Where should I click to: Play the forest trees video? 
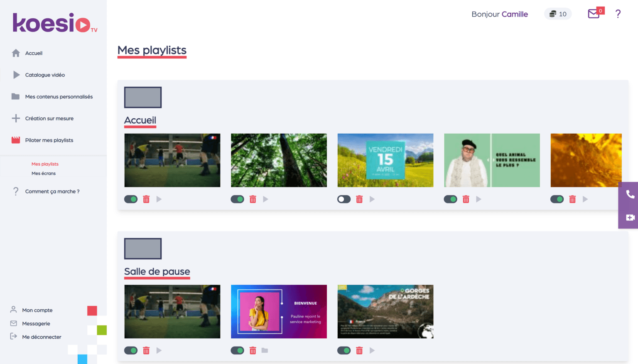(265, 199)
